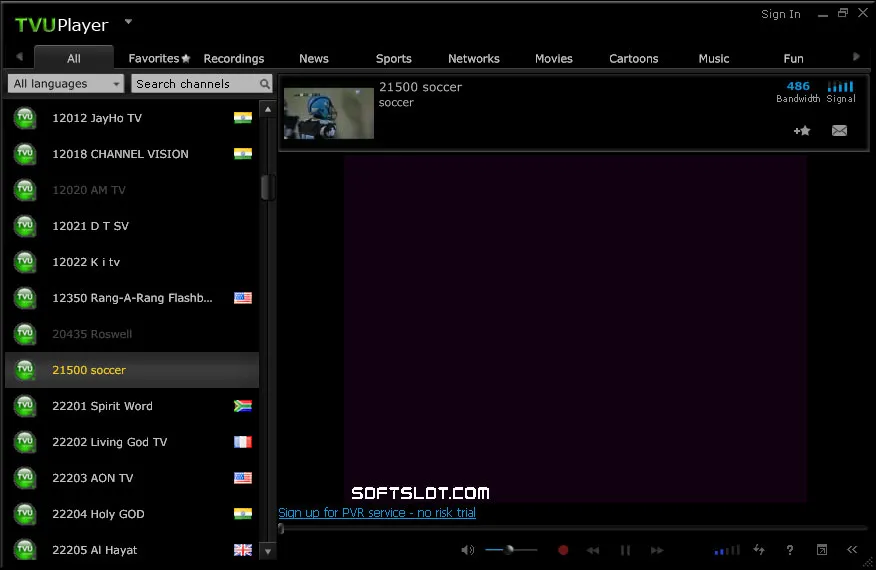Image resolution: width=876 pixels, height=570 pixels.
Task: Rewind the playback
Action: click(593, 550)
